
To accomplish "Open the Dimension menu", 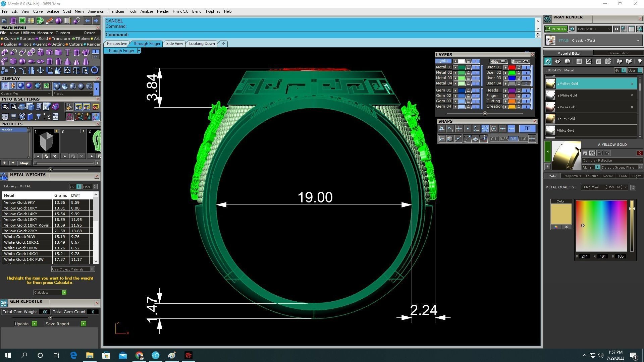I will (96, 11).
